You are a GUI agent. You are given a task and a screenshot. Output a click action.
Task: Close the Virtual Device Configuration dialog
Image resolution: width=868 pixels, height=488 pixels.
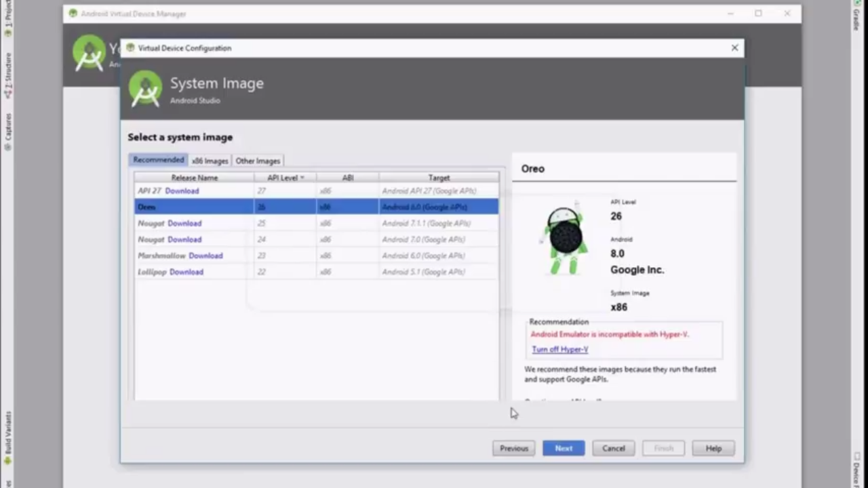pos(734,47)
